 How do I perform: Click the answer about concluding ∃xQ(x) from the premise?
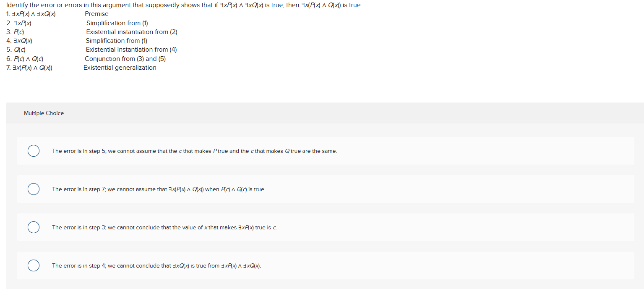click(x=156, y=265)
